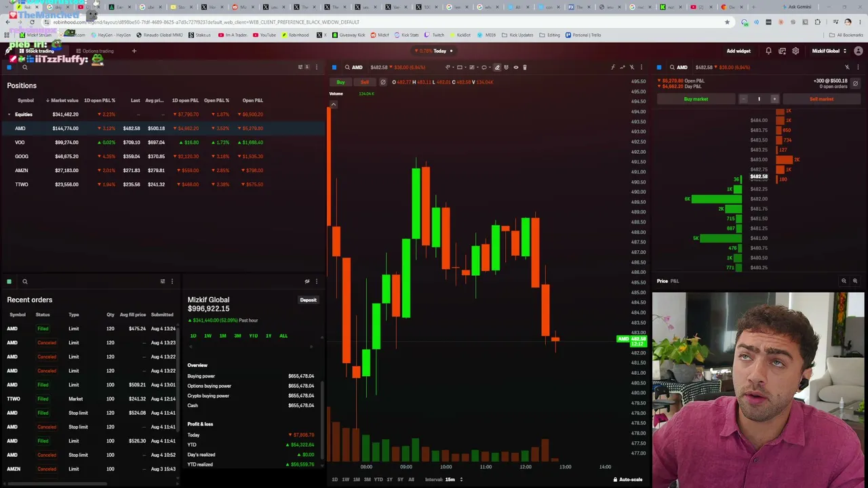Toggle the circle-slash icon in the order ladder

[855, 83]
